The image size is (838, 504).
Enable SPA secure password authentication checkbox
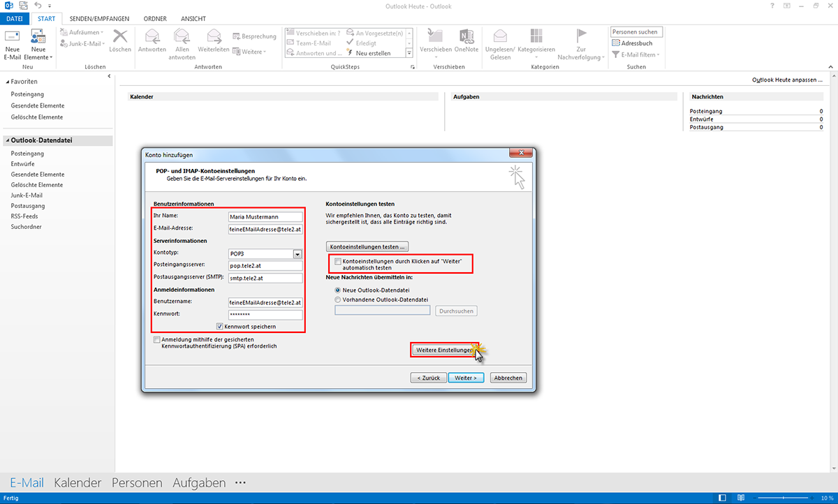click(156, 340)
